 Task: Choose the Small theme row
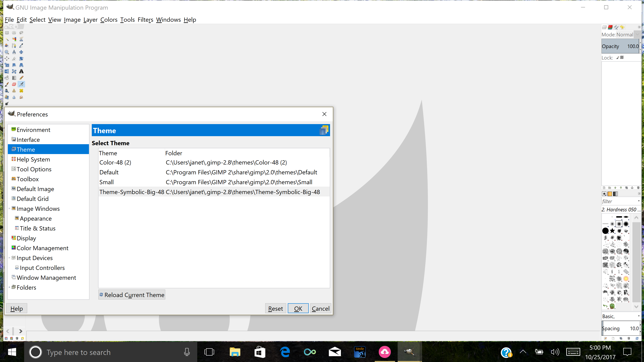point(214,182)
